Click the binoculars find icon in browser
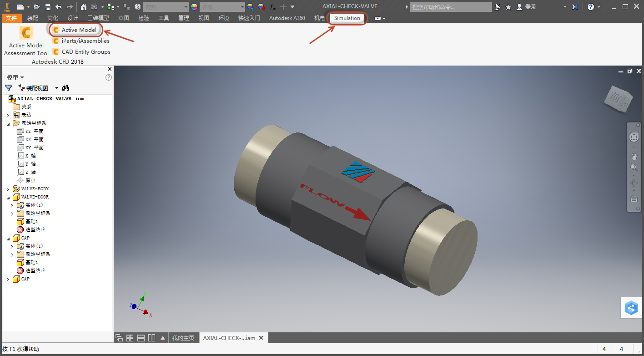The height and width of the screenshot is (356, 644). pyautogui.click(x=65, y=88)
